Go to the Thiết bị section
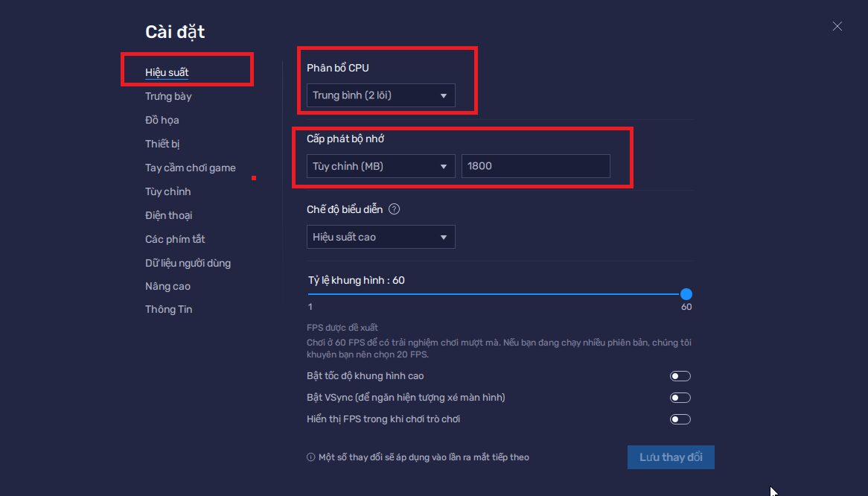 (x=162, y=144)
